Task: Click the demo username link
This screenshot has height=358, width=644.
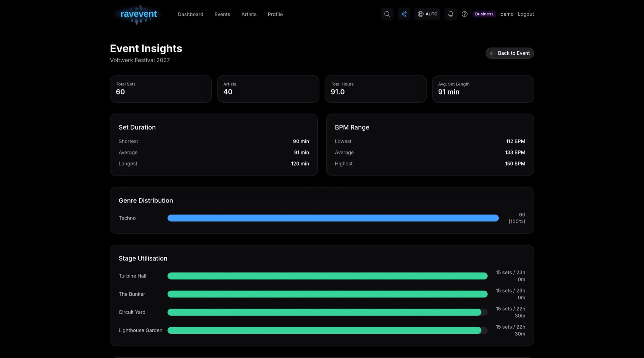Action: click(x=507, y=14)
